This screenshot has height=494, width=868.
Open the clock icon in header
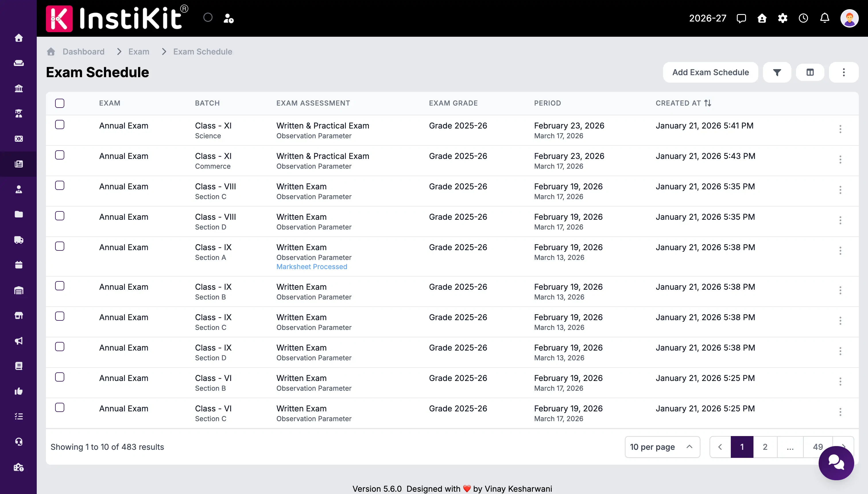coord(803,18)
